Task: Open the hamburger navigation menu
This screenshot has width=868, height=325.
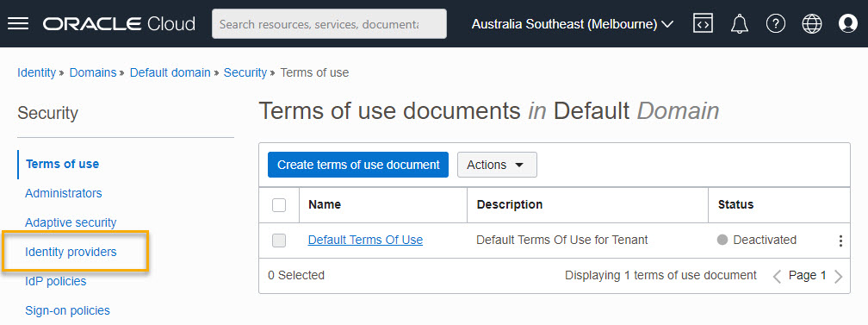Action: click(18, 24)
